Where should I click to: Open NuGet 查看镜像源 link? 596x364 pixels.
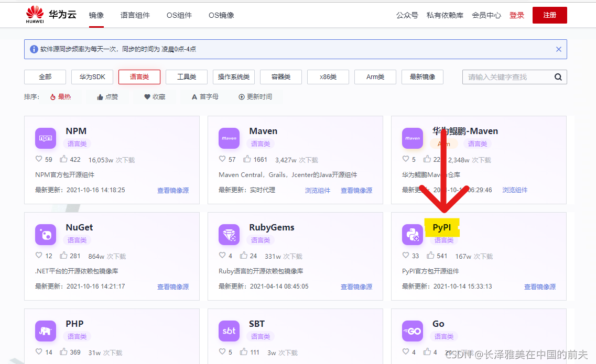pyautogui.click(x=173, y=287)
